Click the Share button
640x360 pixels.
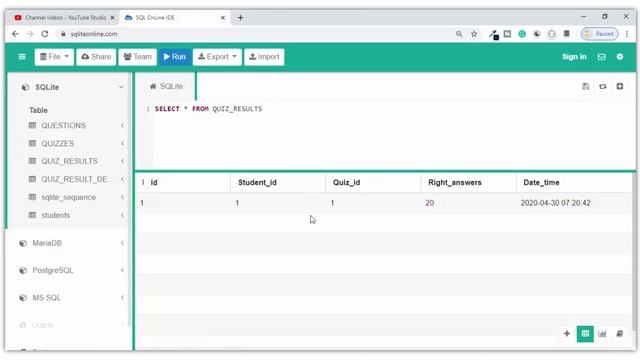pyautogui.click(x=96, y=57)
